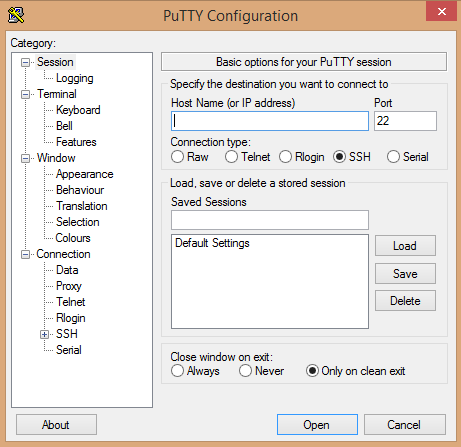Click the Open button
461x447 pixels.
(317, 425)
